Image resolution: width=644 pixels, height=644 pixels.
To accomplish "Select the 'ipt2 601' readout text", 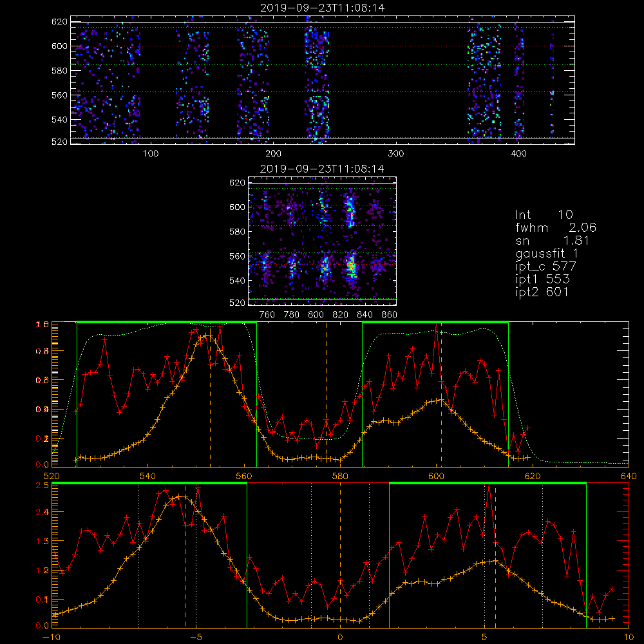I will (x=542, y=292).
